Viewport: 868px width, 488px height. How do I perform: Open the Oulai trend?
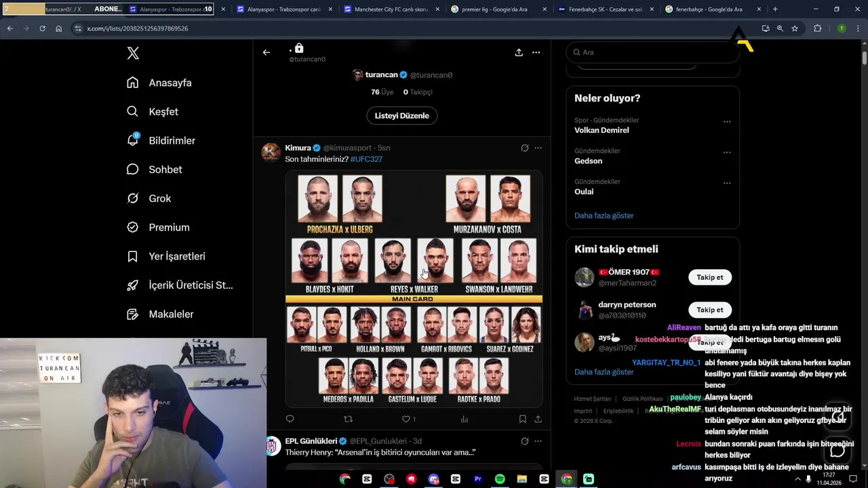(x=584, y=192)
